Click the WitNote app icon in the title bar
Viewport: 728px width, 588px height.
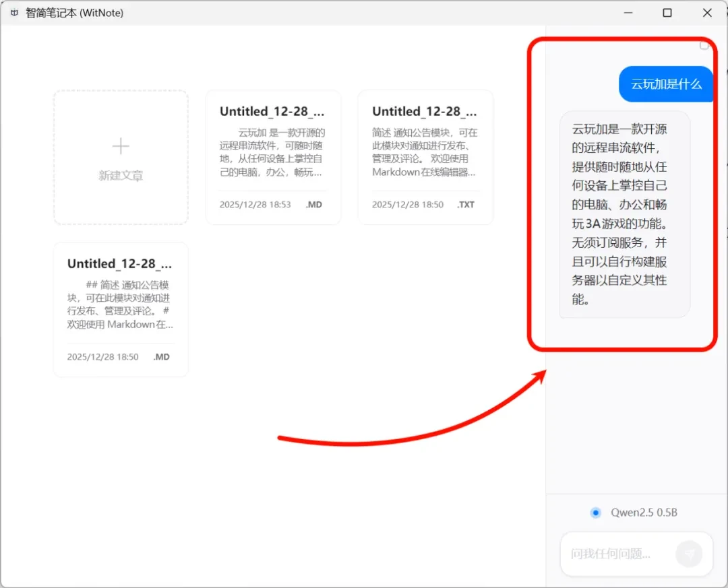pyautogui.click(x=14, y=13)
